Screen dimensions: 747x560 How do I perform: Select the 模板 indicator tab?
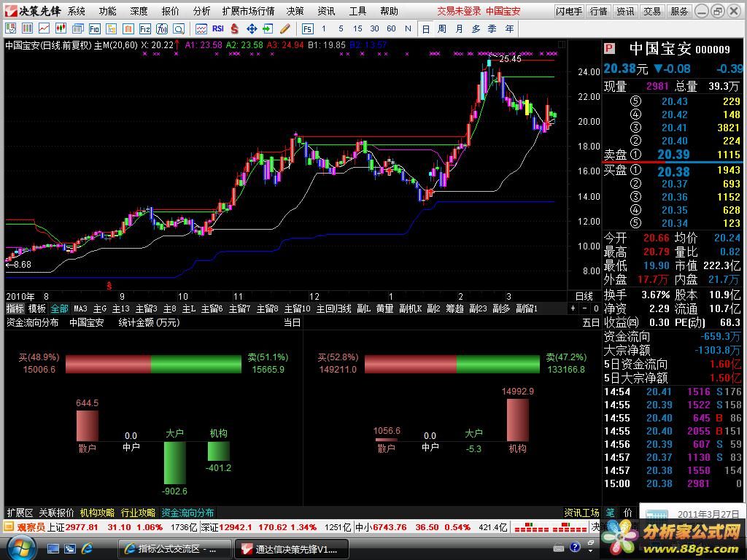tap(36, 308)
